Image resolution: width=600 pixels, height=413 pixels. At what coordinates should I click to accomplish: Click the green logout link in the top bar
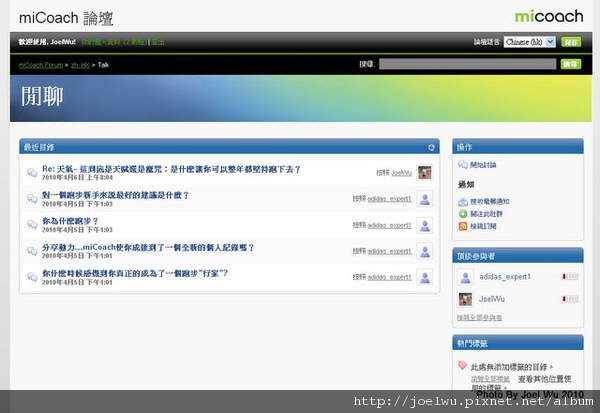[158, 42]
